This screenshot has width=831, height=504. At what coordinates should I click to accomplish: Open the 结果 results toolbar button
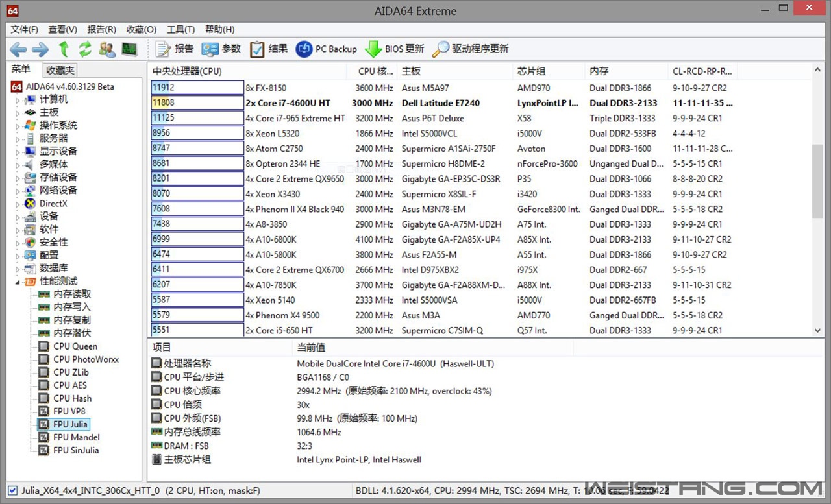[x=269, y=49]
